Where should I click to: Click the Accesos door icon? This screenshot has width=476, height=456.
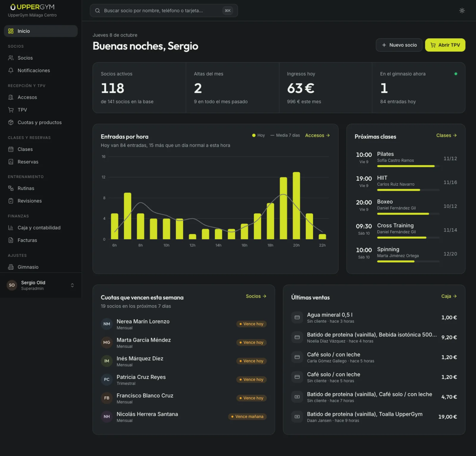point(11,97)
